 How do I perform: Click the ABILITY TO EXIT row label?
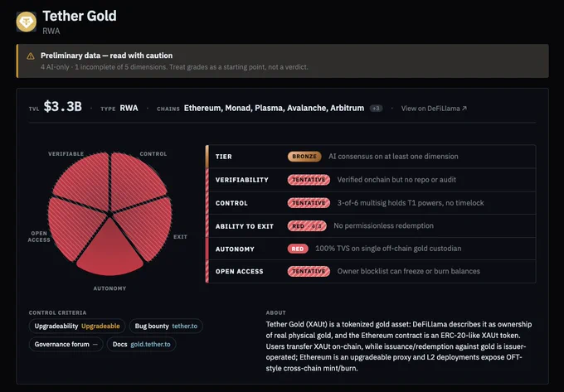click(244, 226)
